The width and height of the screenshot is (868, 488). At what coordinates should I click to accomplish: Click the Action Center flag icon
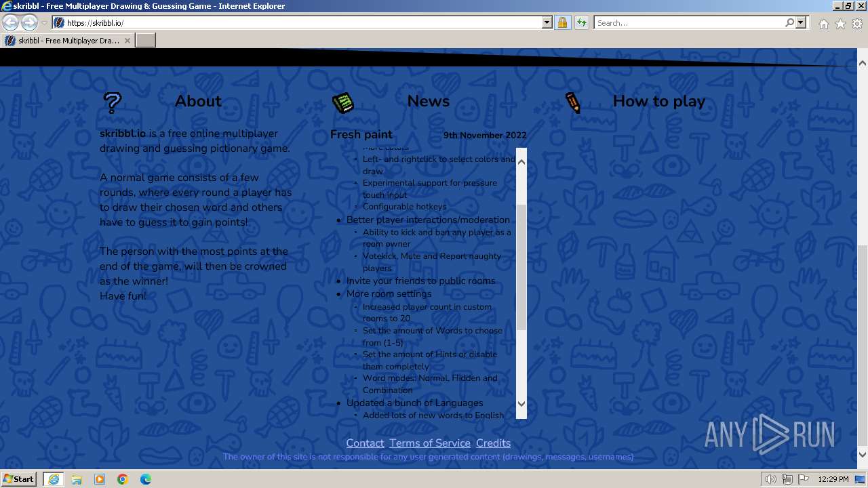804,479
